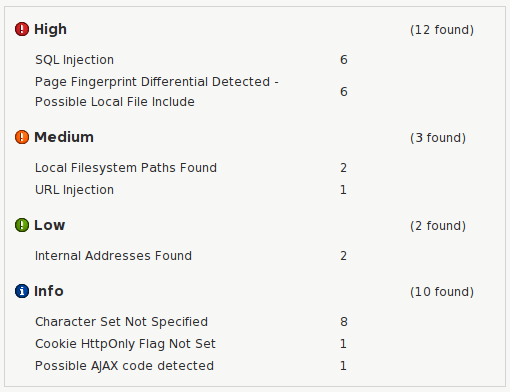Click the red High severity icon

tap(22, 29)
